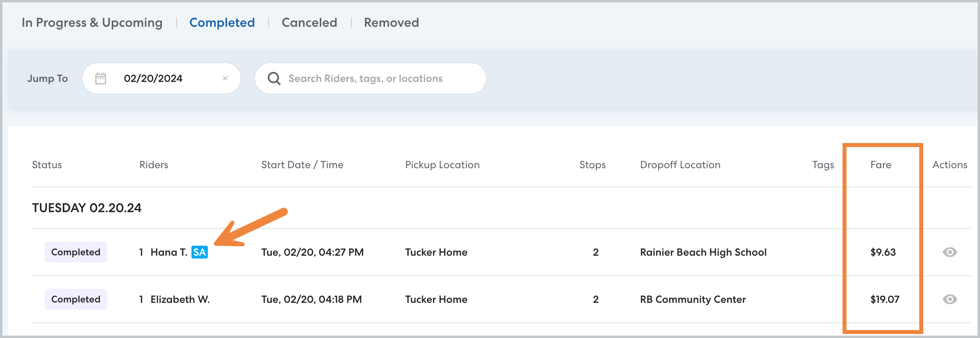The height and width of the screenshot is (338, 980).
Task: Select rider name Elizabeth W.
Action: click(180, 299)
